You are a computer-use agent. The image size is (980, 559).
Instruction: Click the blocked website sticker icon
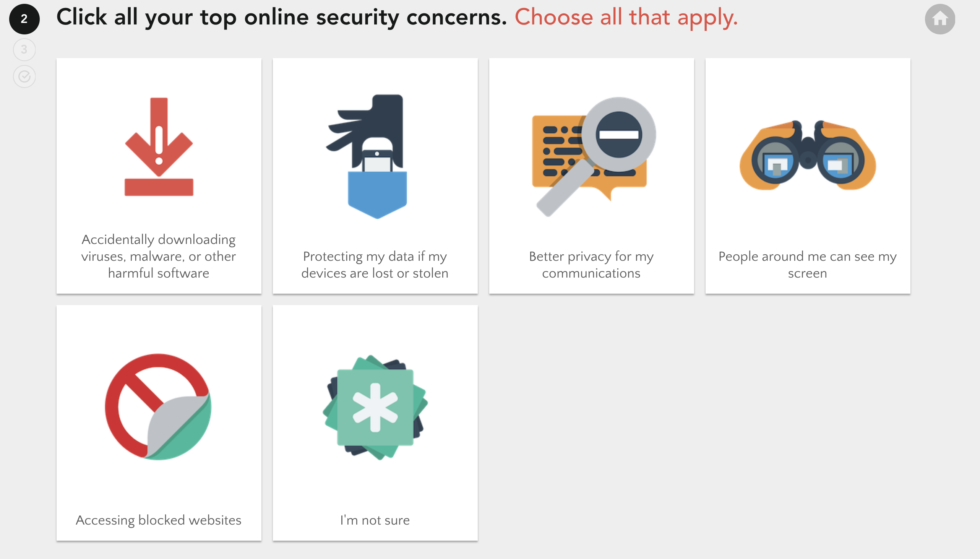pos(158,406)
